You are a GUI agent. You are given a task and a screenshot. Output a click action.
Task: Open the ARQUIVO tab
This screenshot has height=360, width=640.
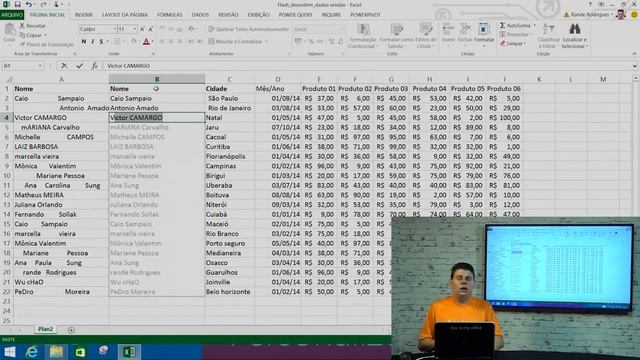click(x=12, y=15)
